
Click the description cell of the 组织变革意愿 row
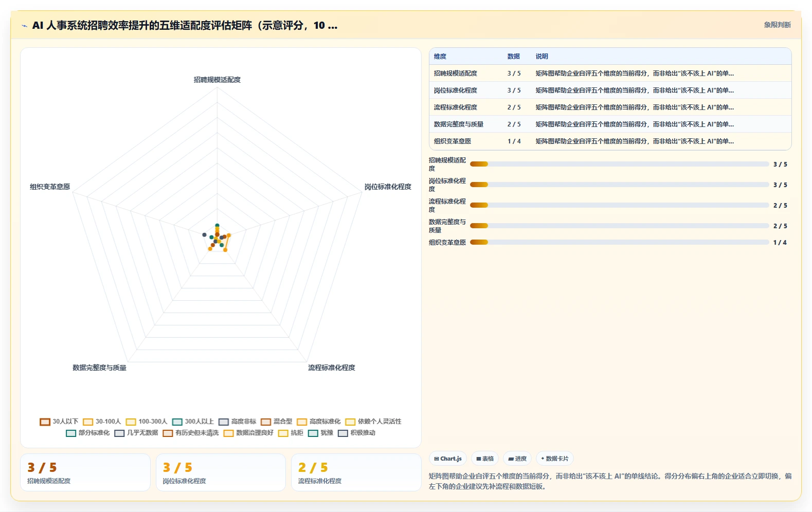[635, 141]
